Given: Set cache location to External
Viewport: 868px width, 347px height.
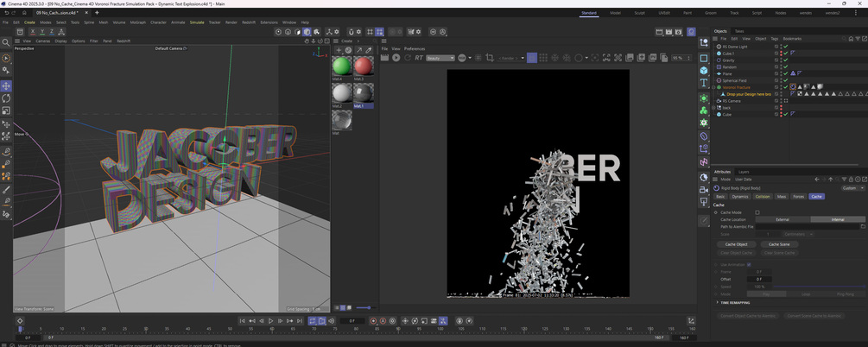Looking at the screenshot, I should coord(782,220).
